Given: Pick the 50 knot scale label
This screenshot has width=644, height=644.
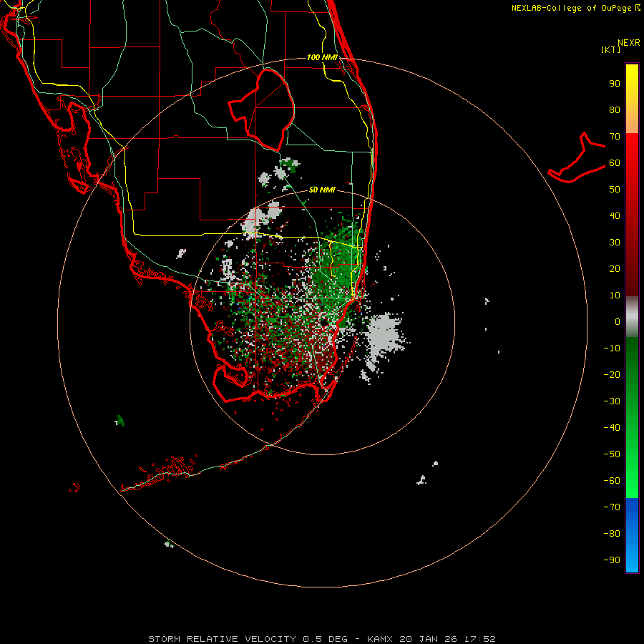Looking at the screenshot, I should click(x=615, y=190).
